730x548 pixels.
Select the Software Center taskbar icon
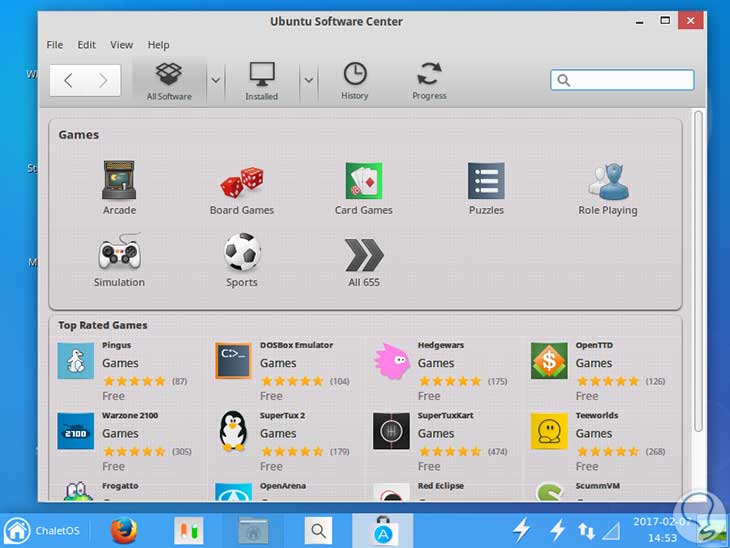coord(383,530)
